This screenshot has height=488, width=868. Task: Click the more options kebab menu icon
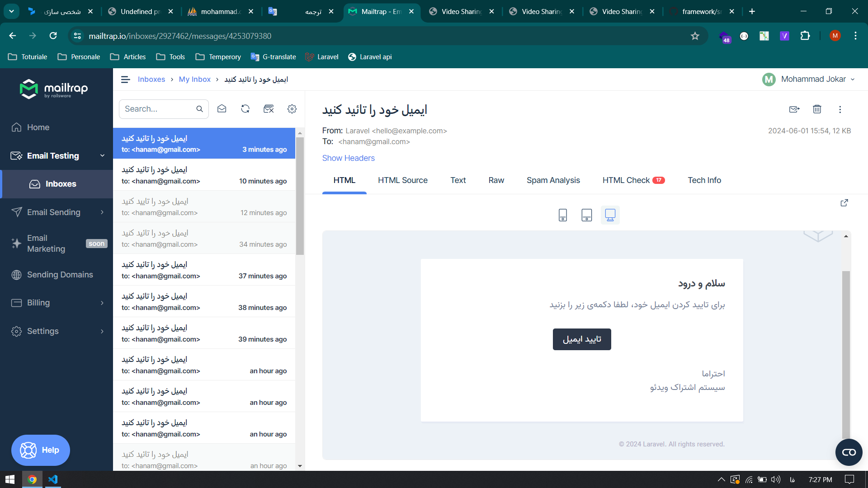pos(840,109)
